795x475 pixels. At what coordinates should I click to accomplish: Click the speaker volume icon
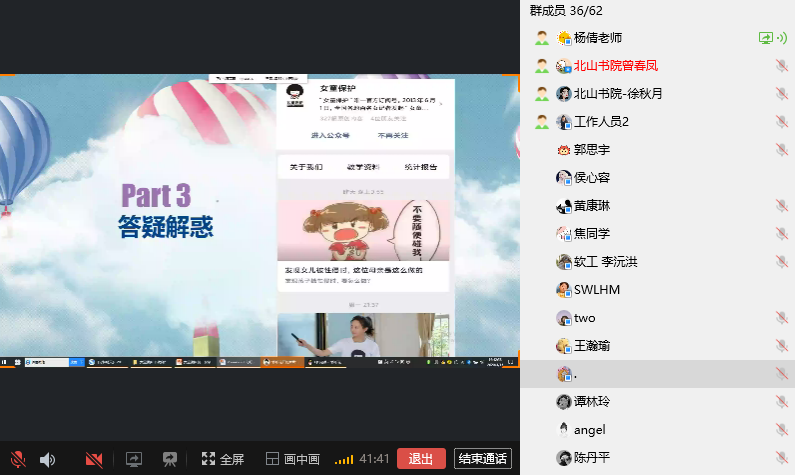(x=47, y=459)
